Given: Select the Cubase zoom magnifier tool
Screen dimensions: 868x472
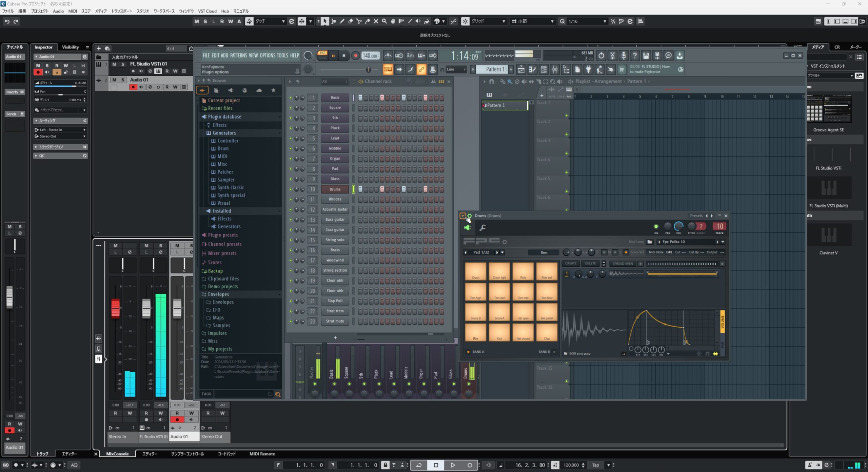Looking at the screenshot, I should pos(384,21).
